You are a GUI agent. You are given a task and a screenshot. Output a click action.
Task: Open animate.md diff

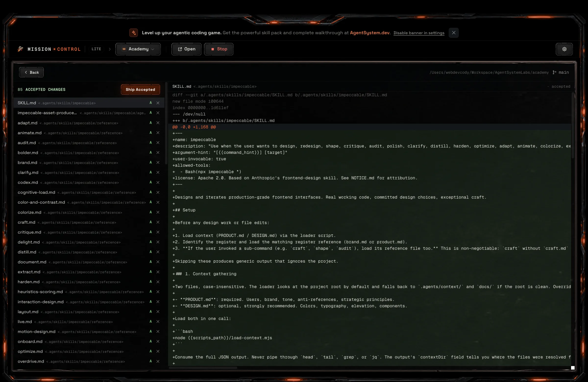tap(89, 133)
